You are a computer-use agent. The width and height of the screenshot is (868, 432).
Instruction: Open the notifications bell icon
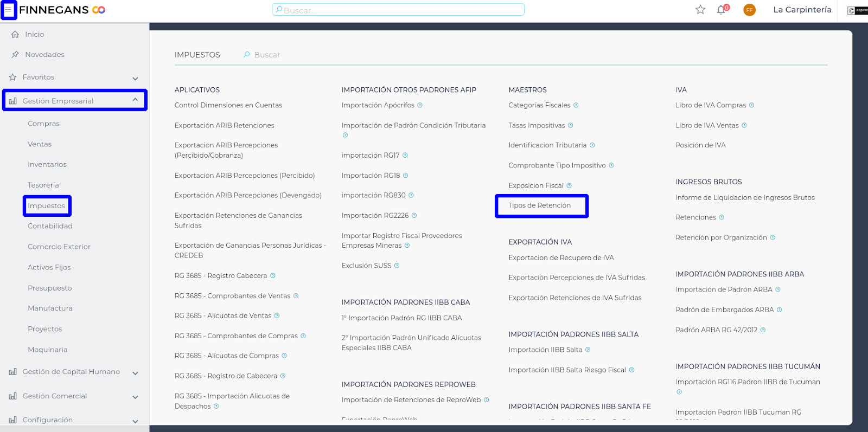pyautogui.click(x=721, y=10)
